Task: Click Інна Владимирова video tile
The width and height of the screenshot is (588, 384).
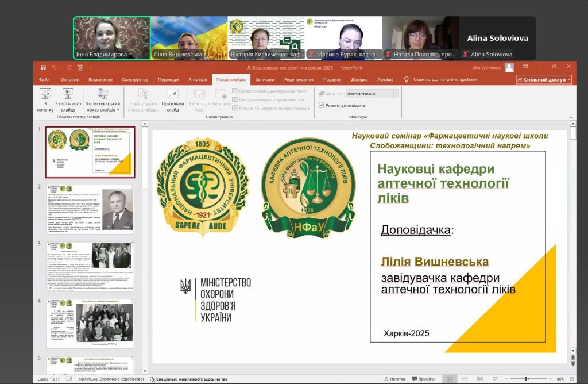Action: (112, 38)
